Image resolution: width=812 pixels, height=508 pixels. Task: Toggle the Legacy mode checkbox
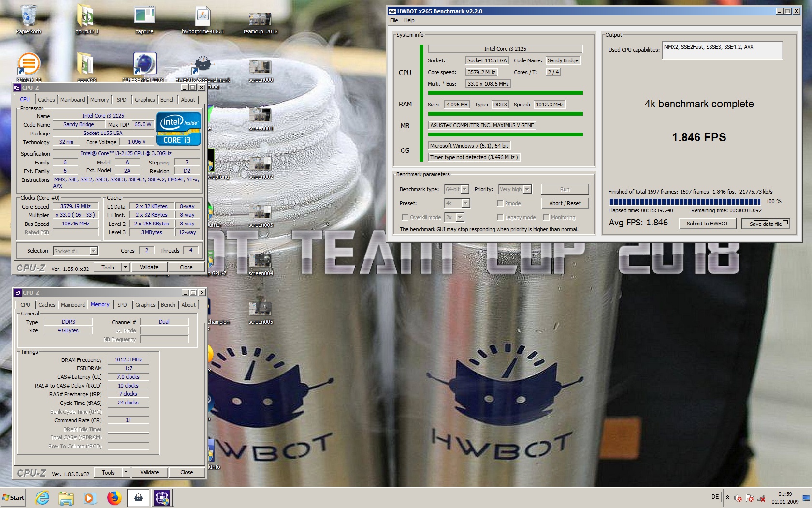point(500,217)
